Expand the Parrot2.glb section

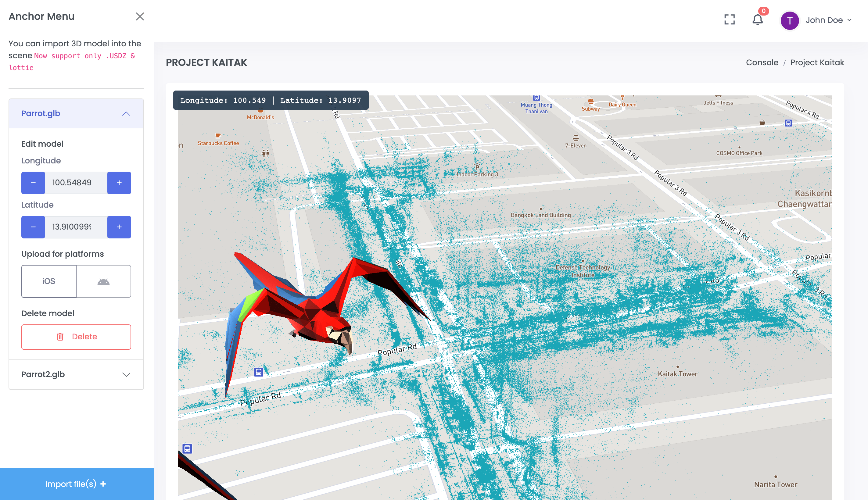pos(126,375)
